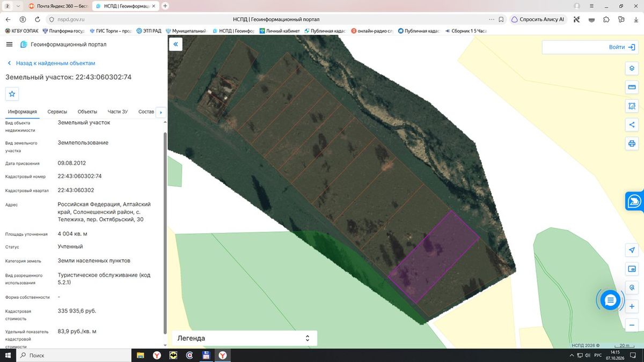This screenshot has width=644, height=362.
Task: Open the browser tab list dropdown
Action: (x=19, y=6)
